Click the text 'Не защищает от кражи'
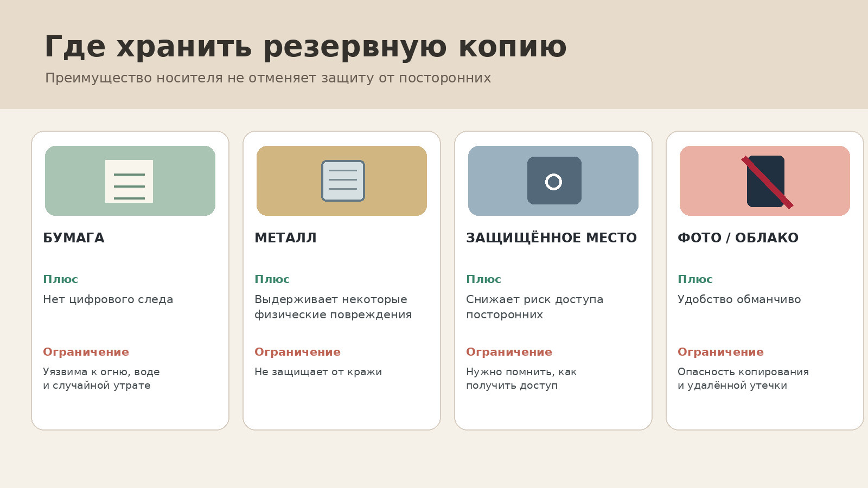 [x=318, y=372]
